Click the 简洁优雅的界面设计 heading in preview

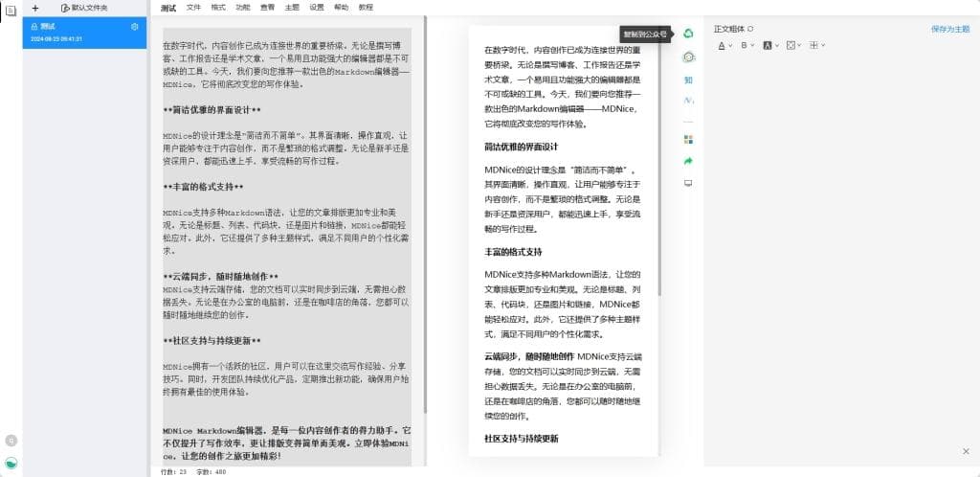pyautogui.click(x=521, y=147)
